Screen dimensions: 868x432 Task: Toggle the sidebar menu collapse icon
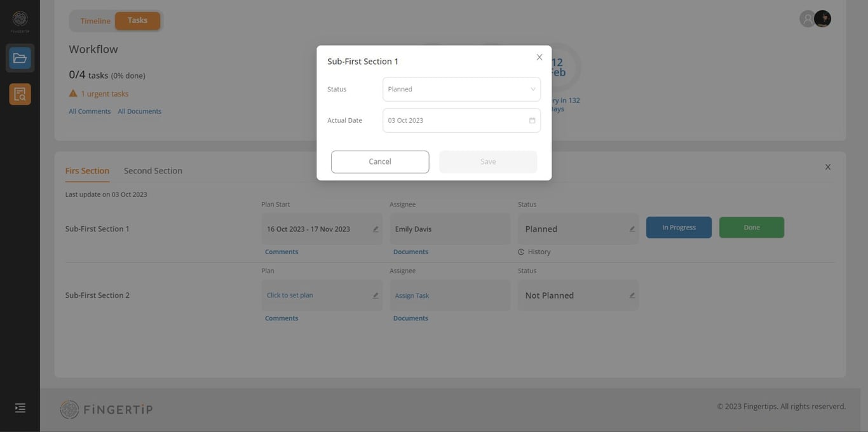pos(20,408)
